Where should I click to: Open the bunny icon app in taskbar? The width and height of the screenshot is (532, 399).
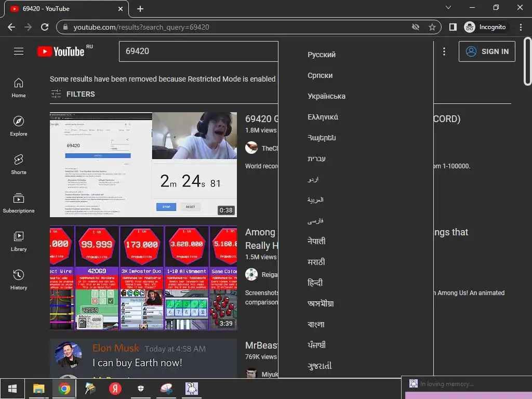click(192, 389)
